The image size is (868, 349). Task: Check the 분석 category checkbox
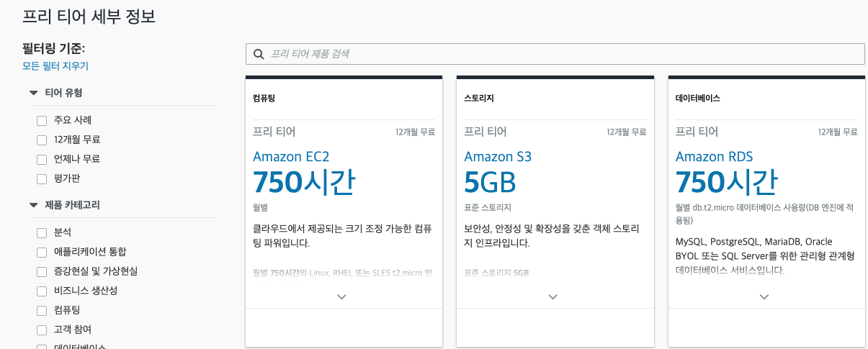(x=42, y=233)
